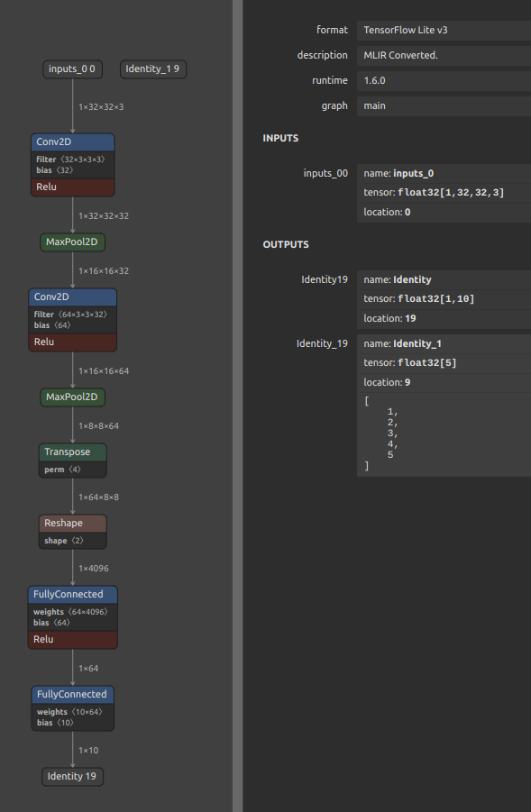Click the INPUTS section heading

tap(280, 138)
